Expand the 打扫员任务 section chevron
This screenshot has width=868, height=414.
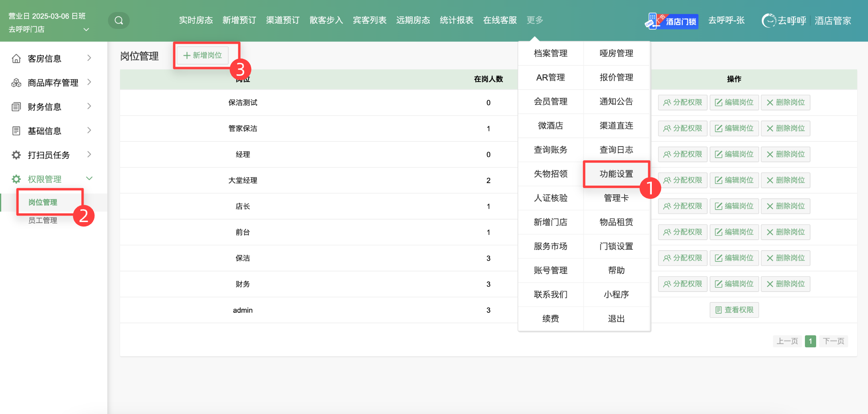click(89, 155)
